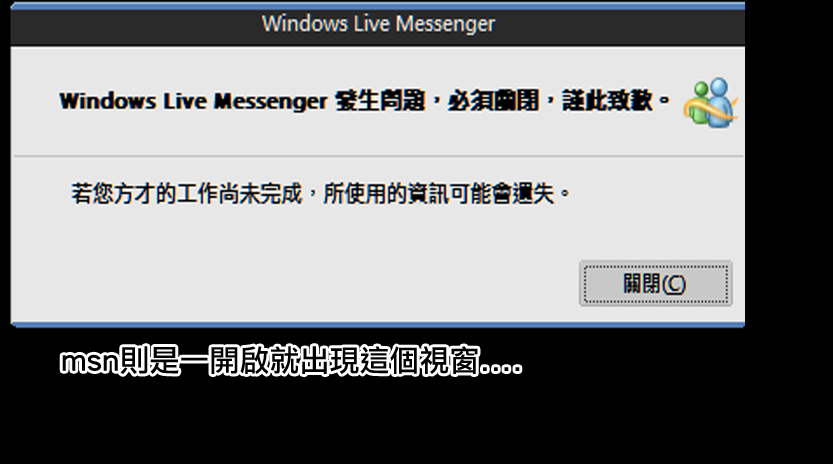Click the 發生問題 text in the heading

pos(380,100)
